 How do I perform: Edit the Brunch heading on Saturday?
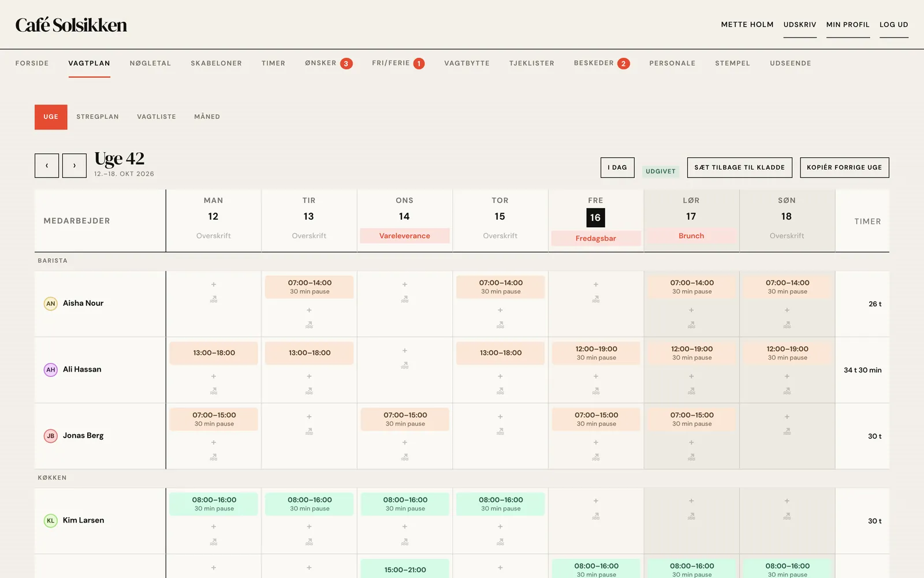coord(691,236)
